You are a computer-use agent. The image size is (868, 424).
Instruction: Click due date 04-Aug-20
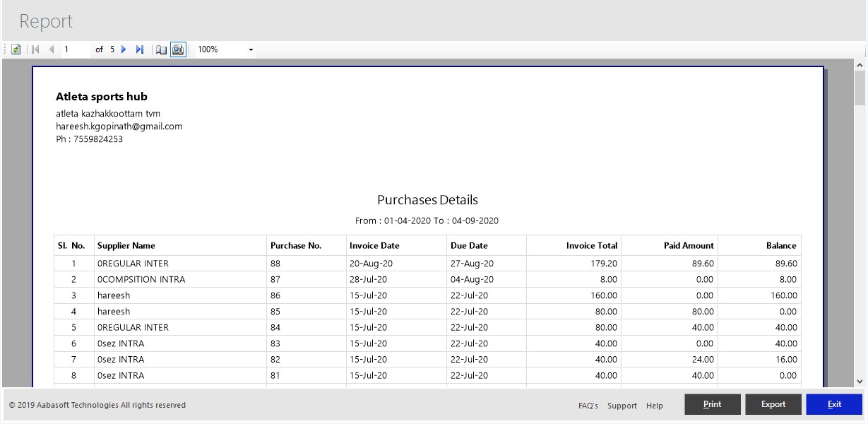click(472, 280)
